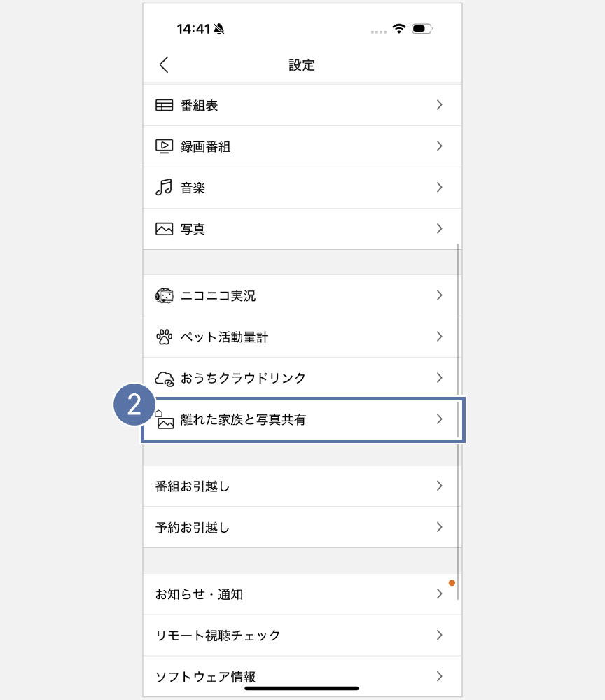Select the 録画番組 recorded video icon
605x700 pixels.
coord(163,146)
